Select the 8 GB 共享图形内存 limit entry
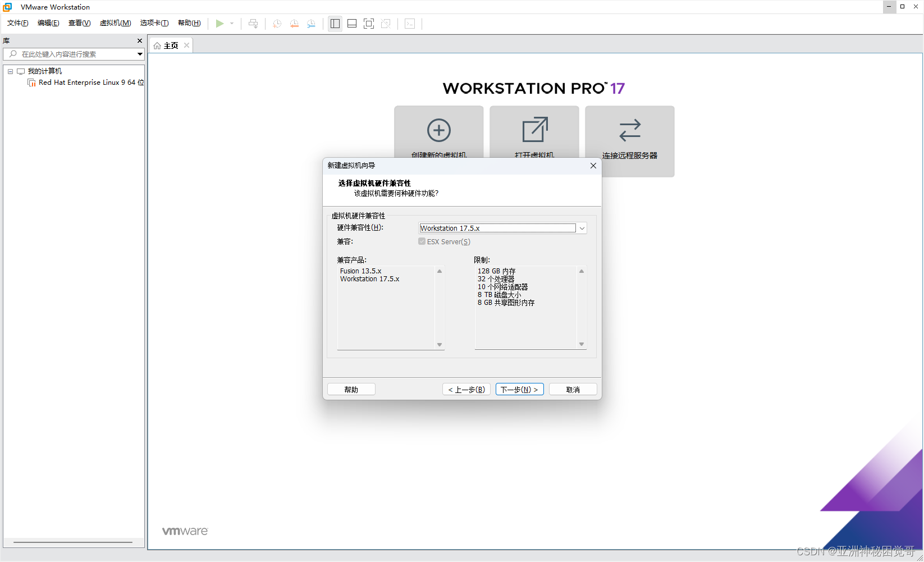Image resolution: width=924 pixels, height=562 pixels. 506,303
